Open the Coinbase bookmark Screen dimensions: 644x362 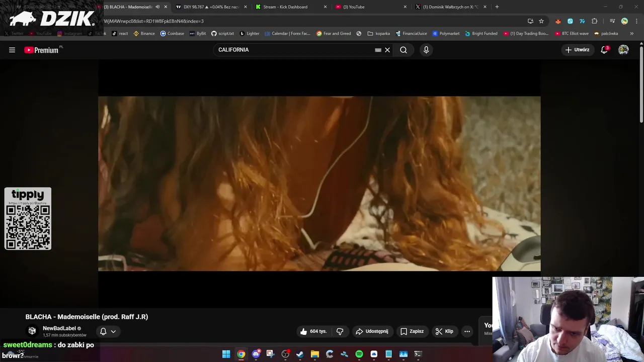[172, 34]
